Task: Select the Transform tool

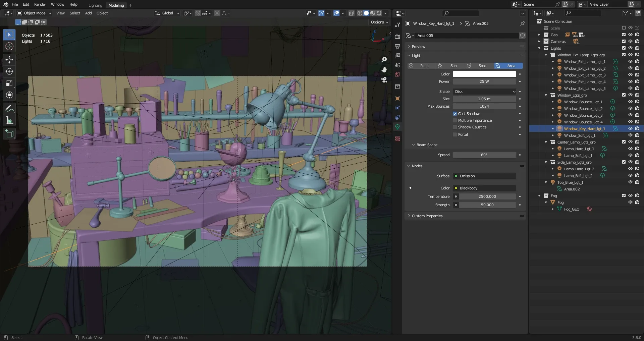Action: [9, 95]
